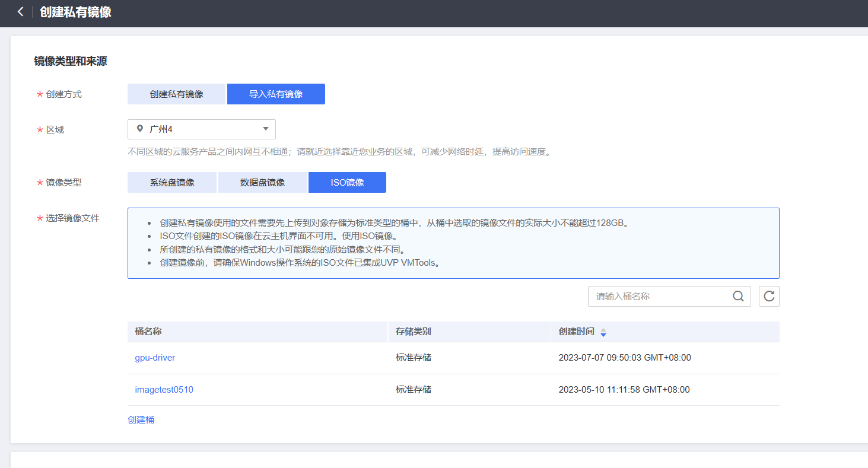The height and width of the screenshot is (468, 868).
Task: Select 数据盘镜像 as image type
Action: (x=262, y=182)
